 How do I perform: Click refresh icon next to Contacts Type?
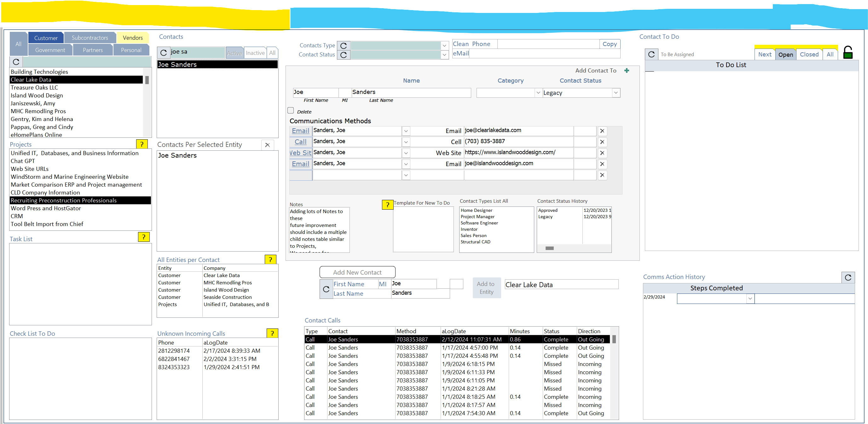[343, 45]
